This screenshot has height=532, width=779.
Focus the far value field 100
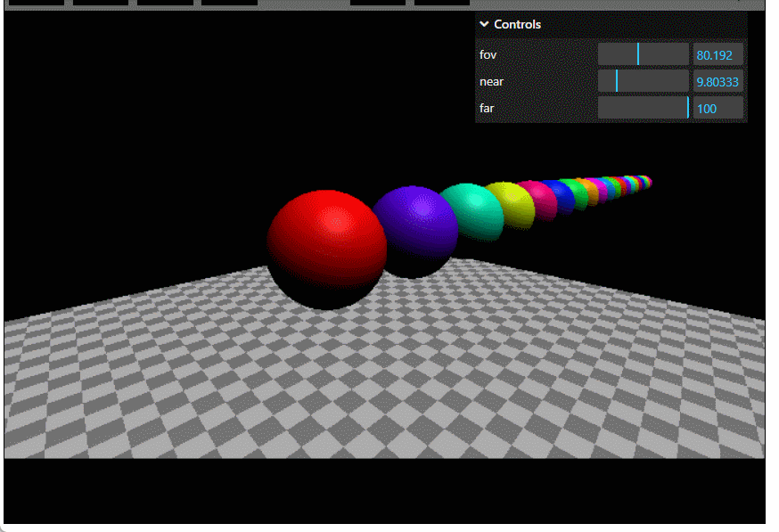[x=717, y=109]
